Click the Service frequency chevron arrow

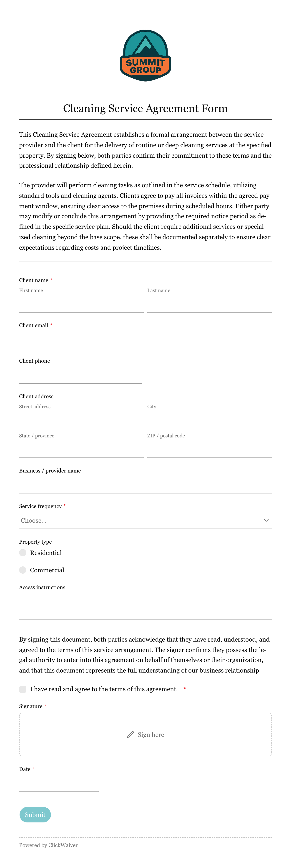coord(266,520)
